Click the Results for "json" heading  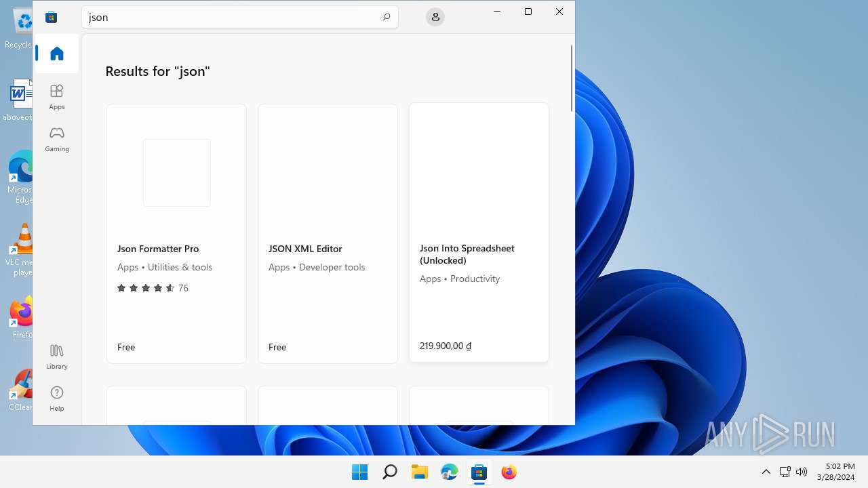(157, 71)
